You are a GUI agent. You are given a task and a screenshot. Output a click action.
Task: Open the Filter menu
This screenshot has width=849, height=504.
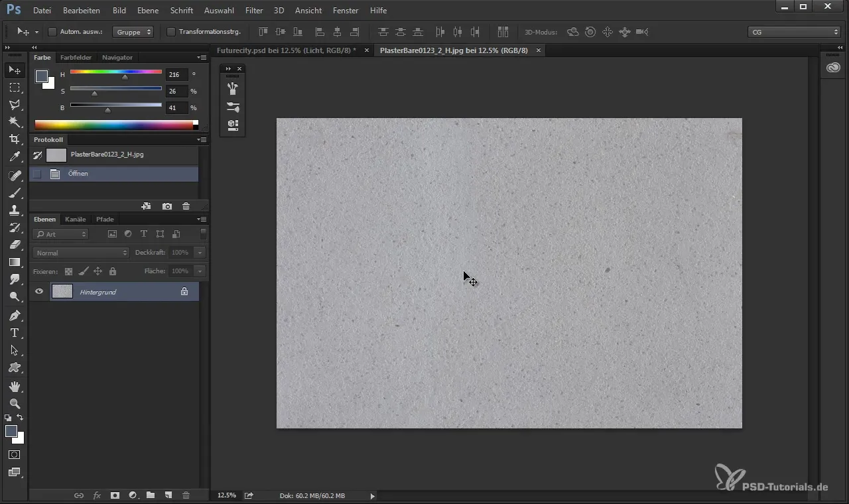click(x=254, y=11)
